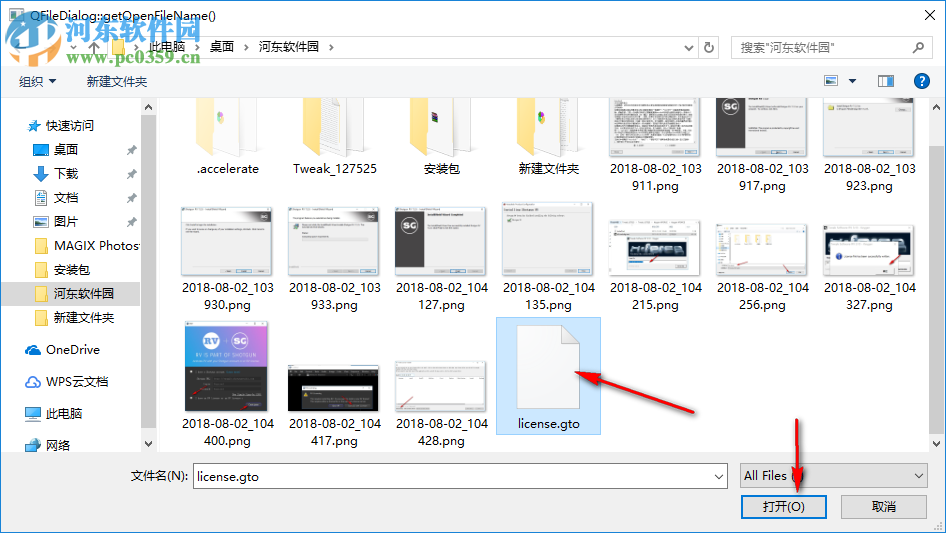
Task: Select thumbnail 2018-08-02_103911.png
Action: 655,128
